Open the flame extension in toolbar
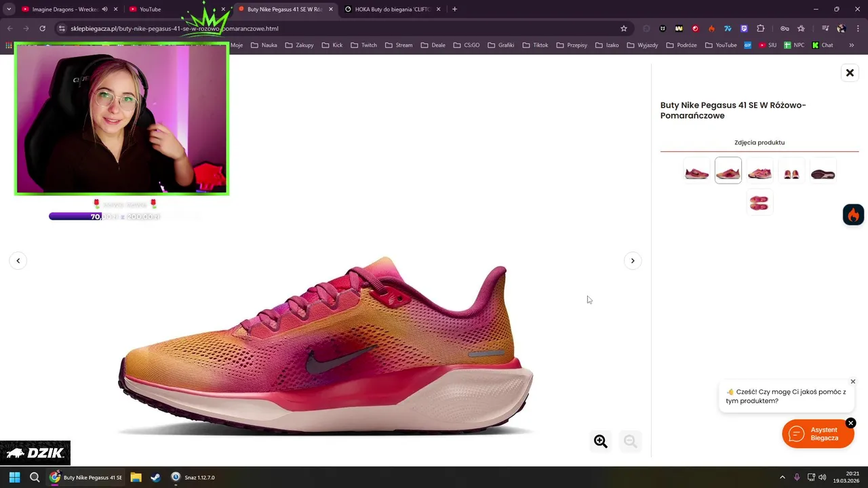This screenshot has width=868, height=488. coord(711,28)
